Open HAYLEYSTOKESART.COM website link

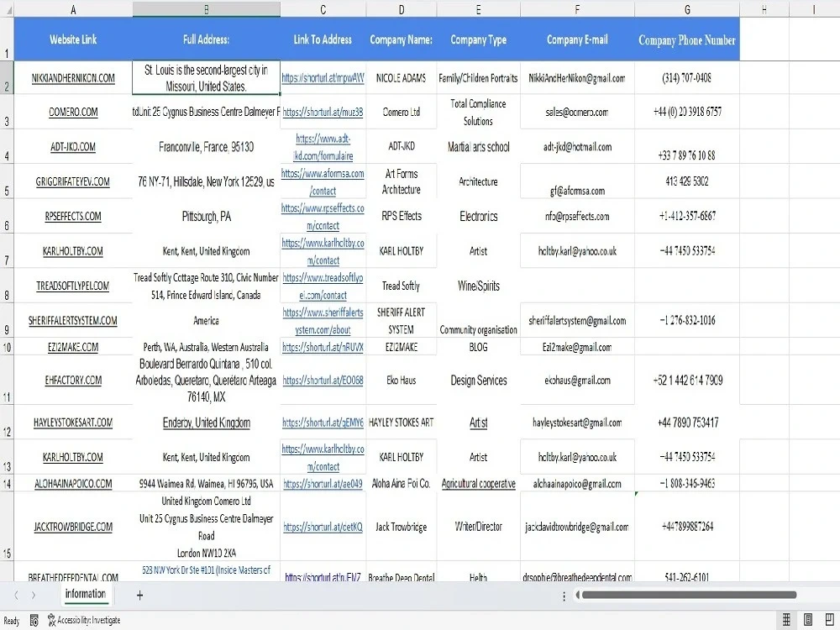pyautogui.click(x=73, y=423)
